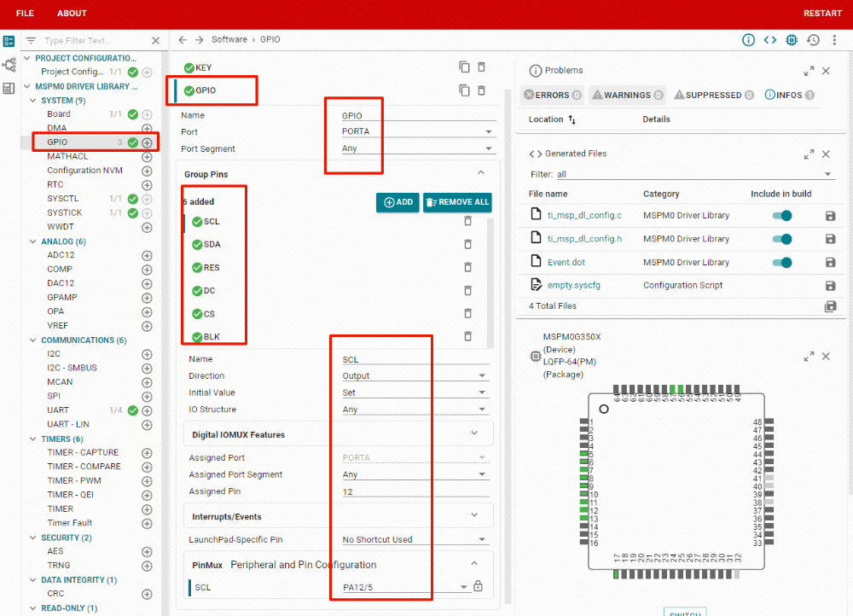Navigate back with the left arrow

183,40
